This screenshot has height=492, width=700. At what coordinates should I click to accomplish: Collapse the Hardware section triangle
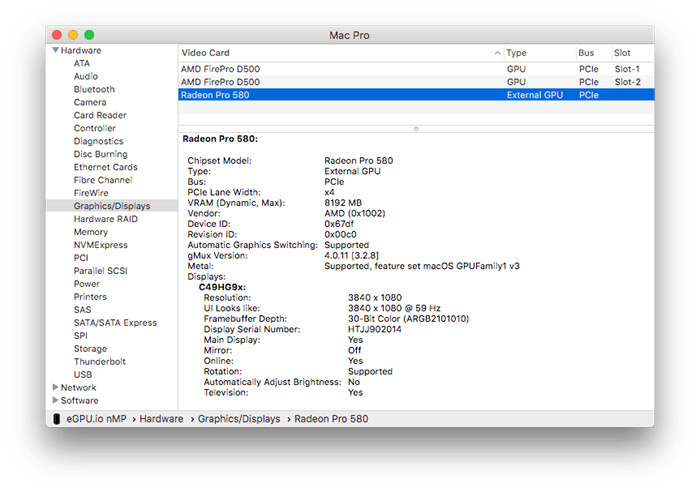point(55,51)
